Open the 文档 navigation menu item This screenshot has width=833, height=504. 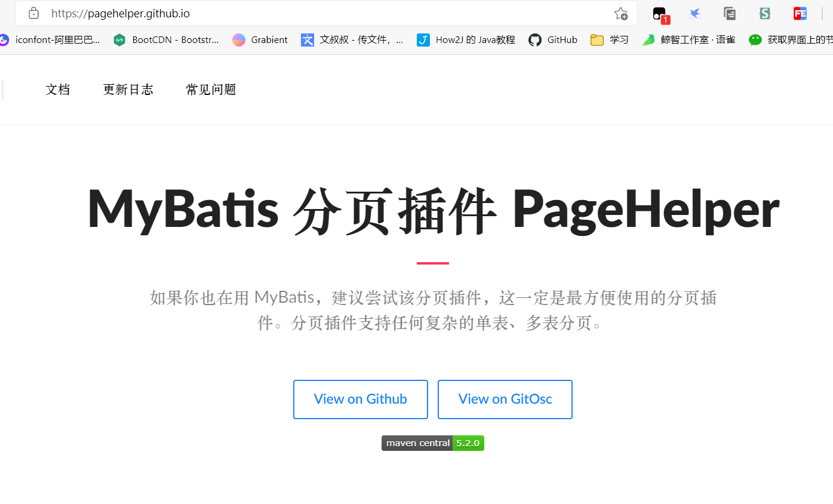coord(58,90)
